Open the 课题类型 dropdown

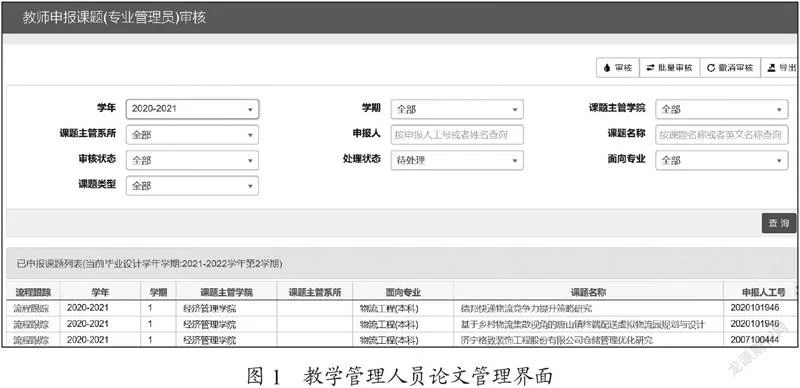point(192,186)
